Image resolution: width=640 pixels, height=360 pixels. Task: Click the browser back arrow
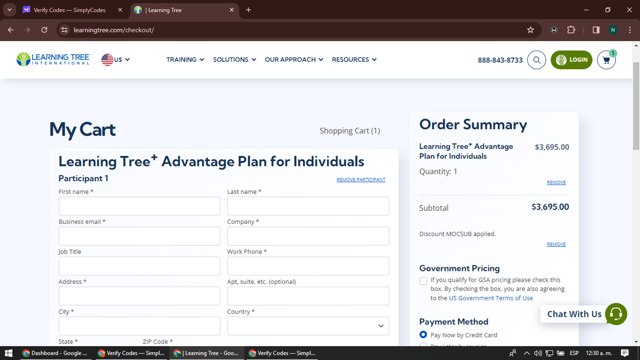(11, 30)
